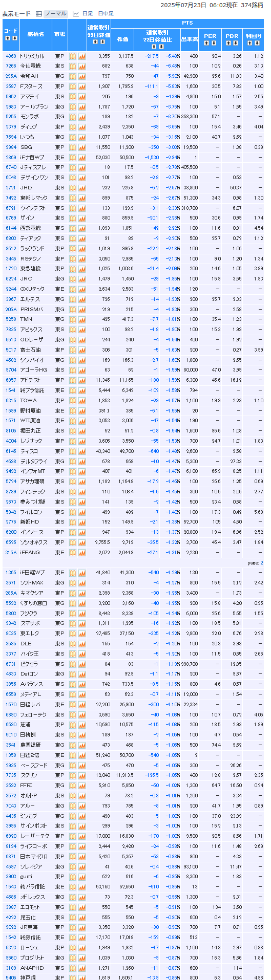Click the 銘柄名 column header

pyautogui.click(x=35, y=34)
